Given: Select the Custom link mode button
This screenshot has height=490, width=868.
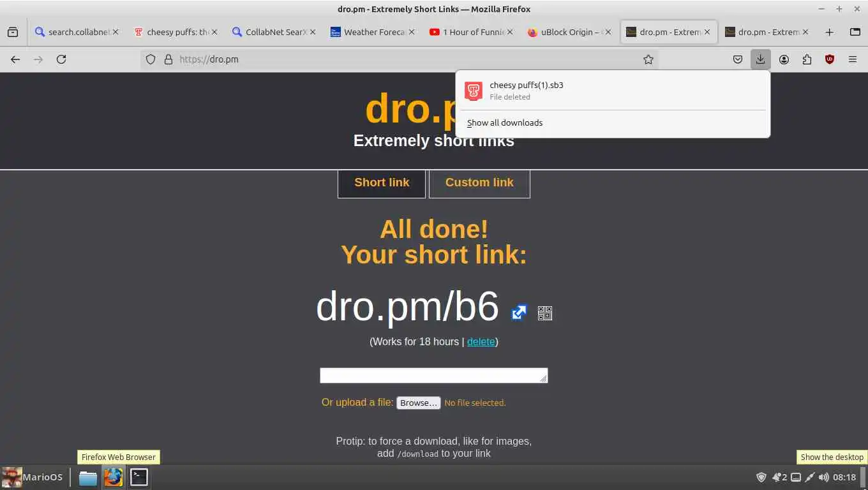Looking at the screenshot, I should (479, 183).
